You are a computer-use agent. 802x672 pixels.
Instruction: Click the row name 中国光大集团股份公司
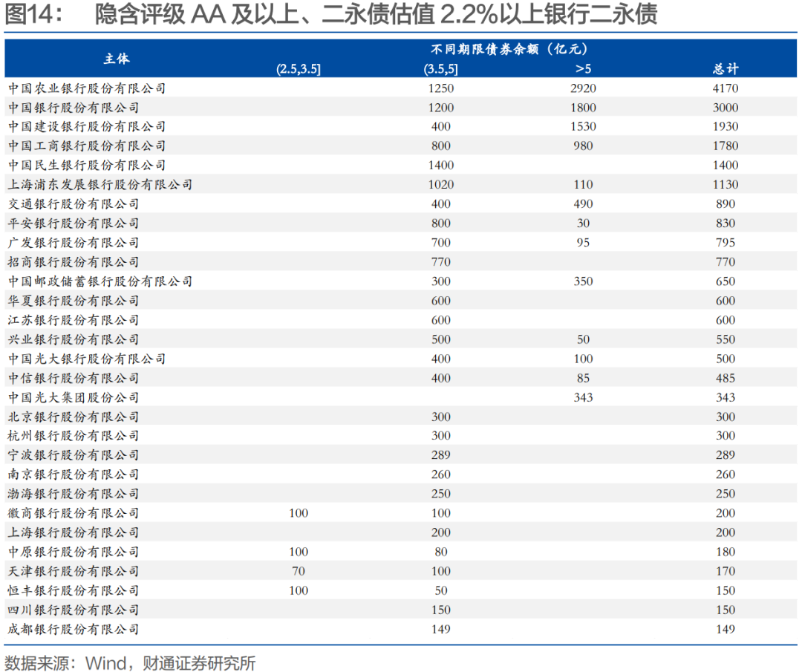point(74,398)
